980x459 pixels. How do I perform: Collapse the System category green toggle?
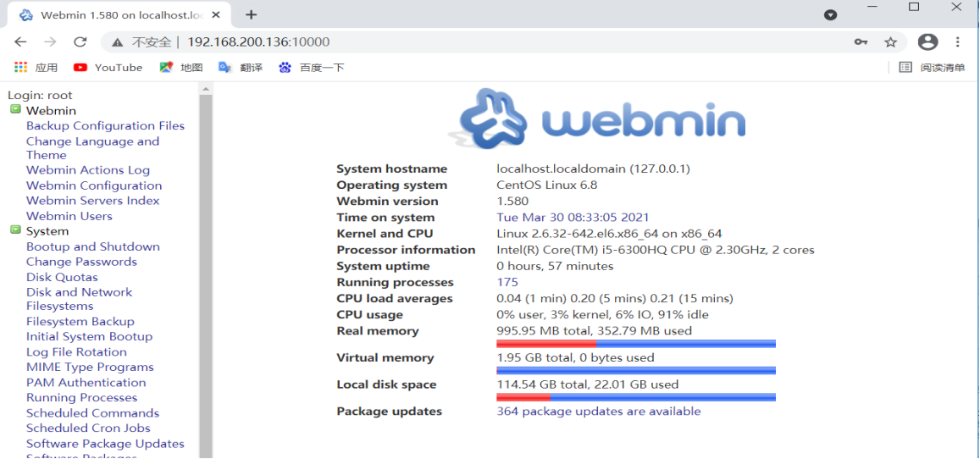point(15,230)
